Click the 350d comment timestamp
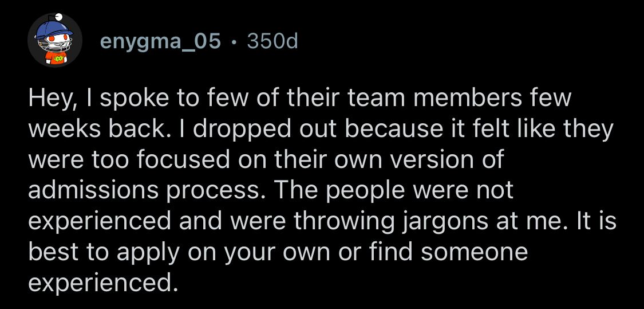644x309 pixels. 272,41
